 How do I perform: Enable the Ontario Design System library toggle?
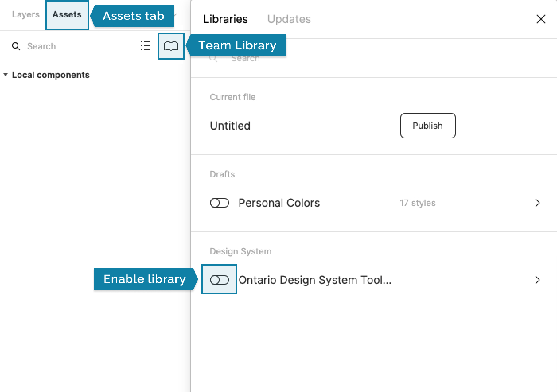(220, 280)
